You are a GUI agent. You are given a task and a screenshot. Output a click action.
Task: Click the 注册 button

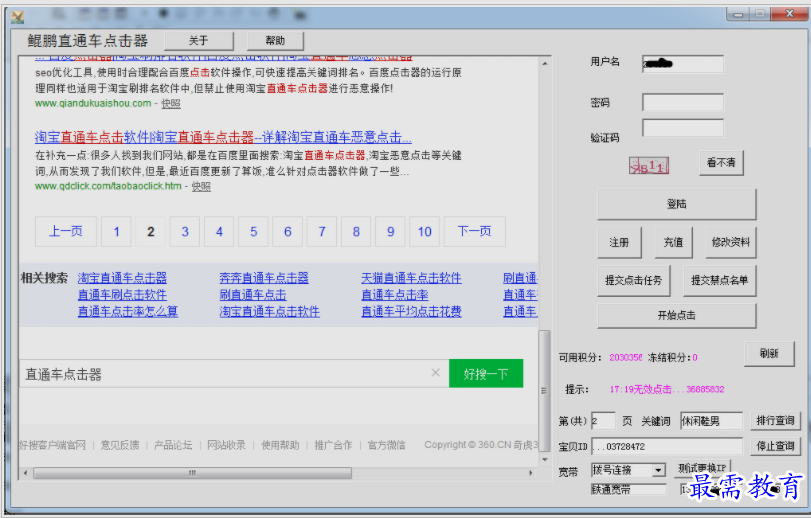click(619, 242)
